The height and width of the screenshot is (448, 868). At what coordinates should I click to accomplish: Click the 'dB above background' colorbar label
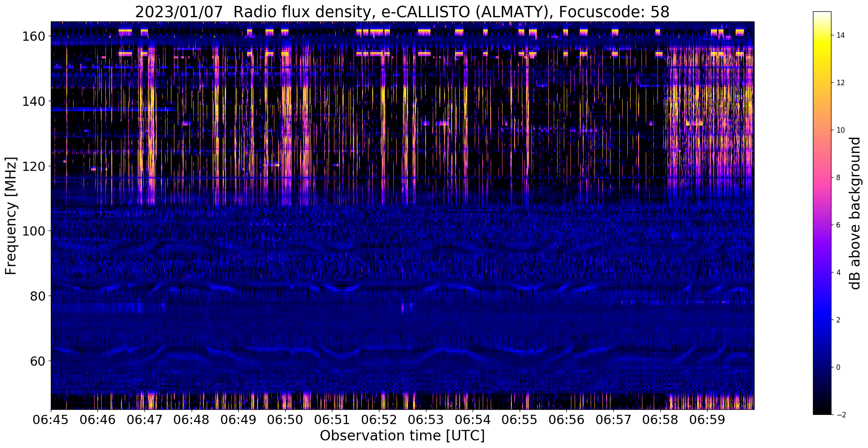point(855,213)
